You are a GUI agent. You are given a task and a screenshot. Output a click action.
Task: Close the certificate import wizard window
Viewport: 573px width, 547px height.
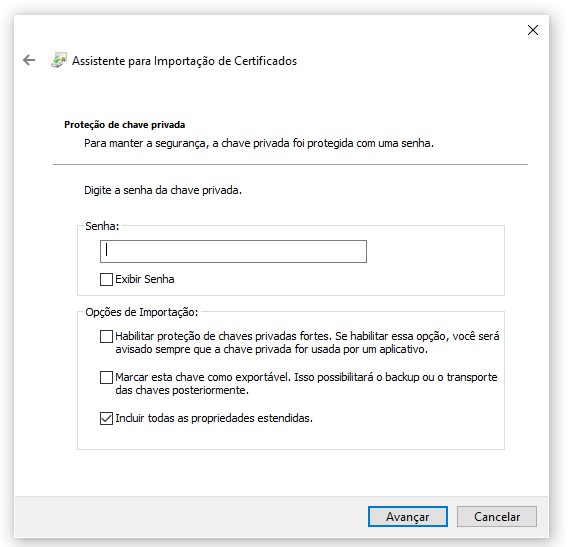pos(533,30)
